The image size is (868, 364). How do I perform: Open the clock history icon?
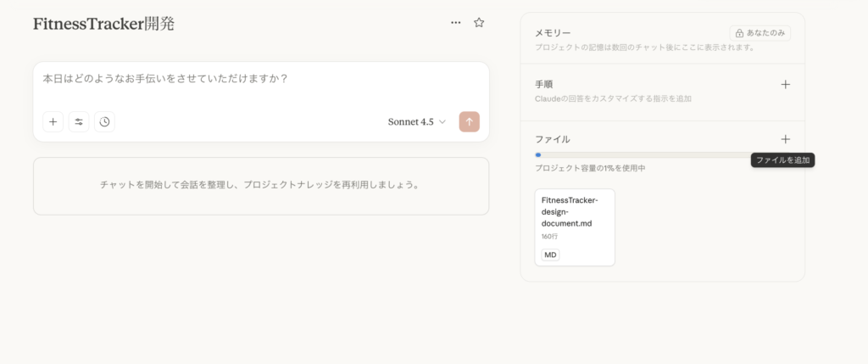pos(104,122)
